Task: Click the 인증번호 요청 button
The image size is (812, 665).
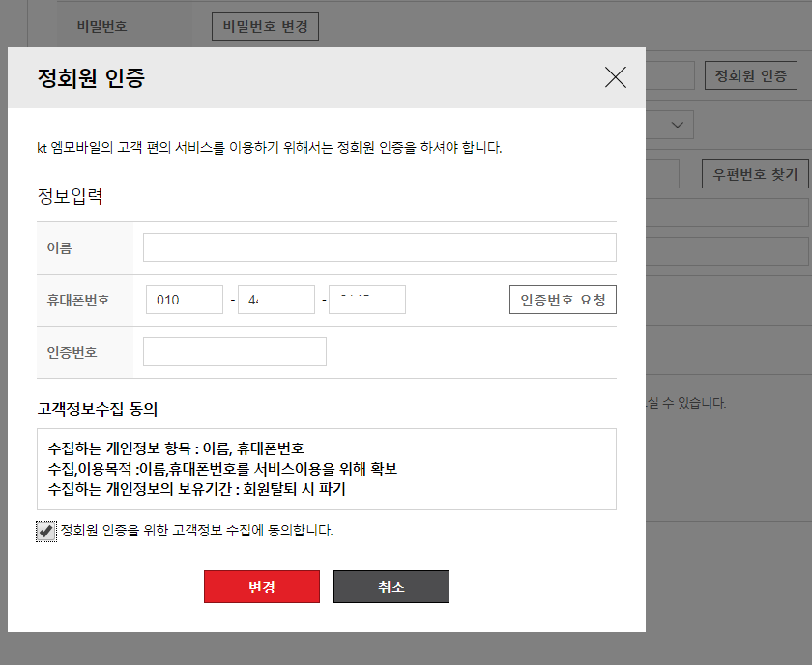Action: click(563, 299)
